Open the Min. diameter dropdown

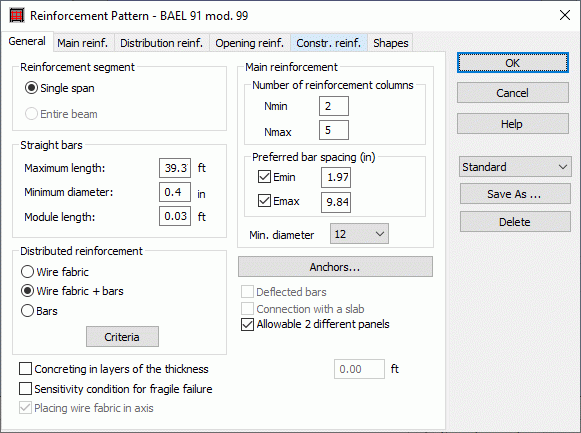tap(359, 234)
